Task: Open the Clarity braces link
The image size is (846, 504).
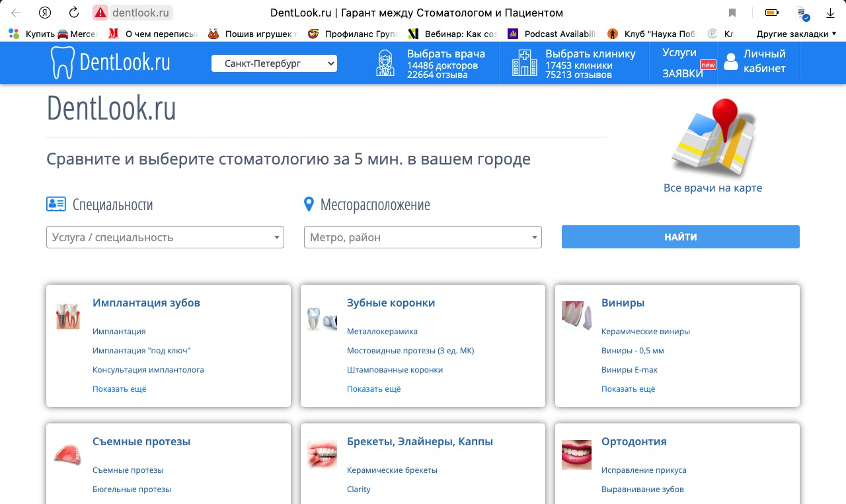Action: pos(359,489)
